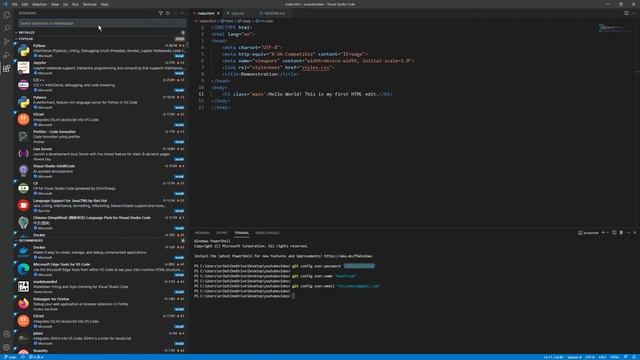This screenshot has width=640, height=360.
Task: Open the Terminal menu
Action: [x=90, y=4]
